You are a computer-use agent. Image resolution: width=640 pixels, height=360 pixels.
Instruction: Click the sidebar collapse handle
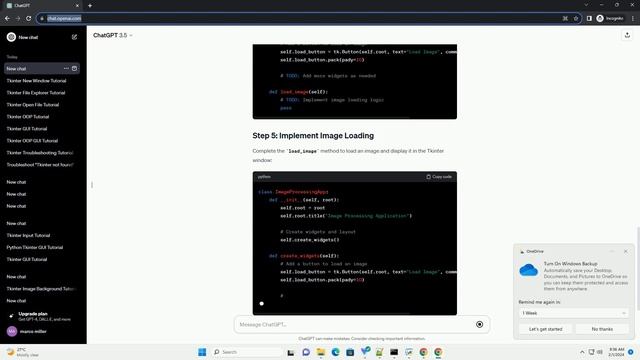pos(92,185)
